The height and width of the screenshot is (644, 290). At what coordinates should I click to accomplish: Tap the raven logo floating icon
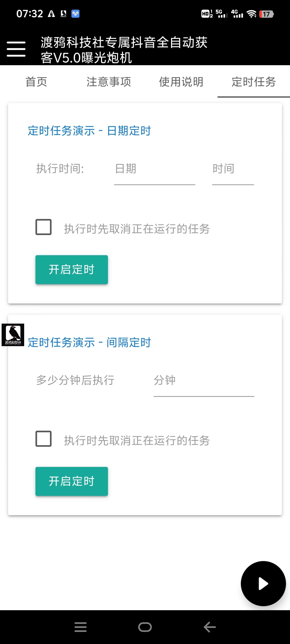13,335
